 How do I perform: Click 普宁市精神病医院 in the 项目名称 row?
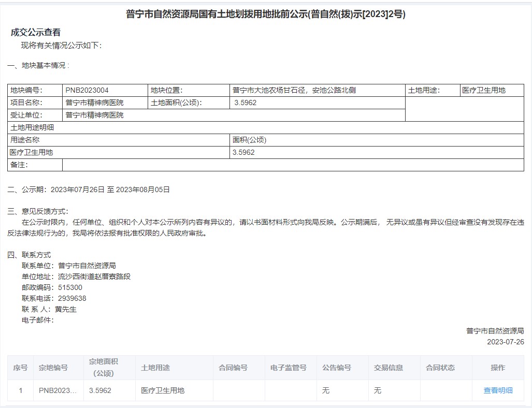94,103
